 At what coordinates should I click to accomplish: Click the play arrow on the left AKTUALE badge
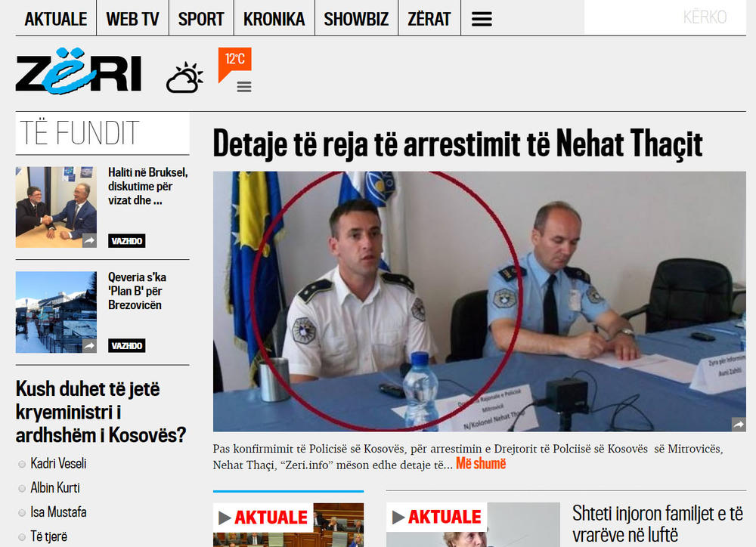tap(225, 518)
